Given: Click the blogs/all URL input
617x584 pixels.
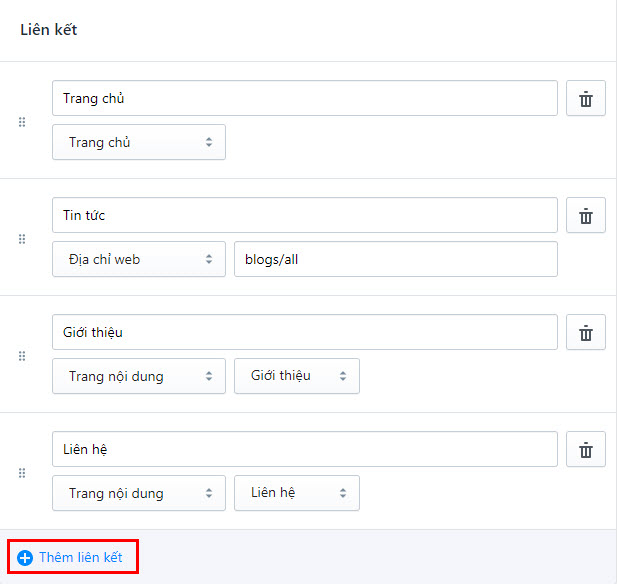Looking at the screenshot, I should click(395, 259).
